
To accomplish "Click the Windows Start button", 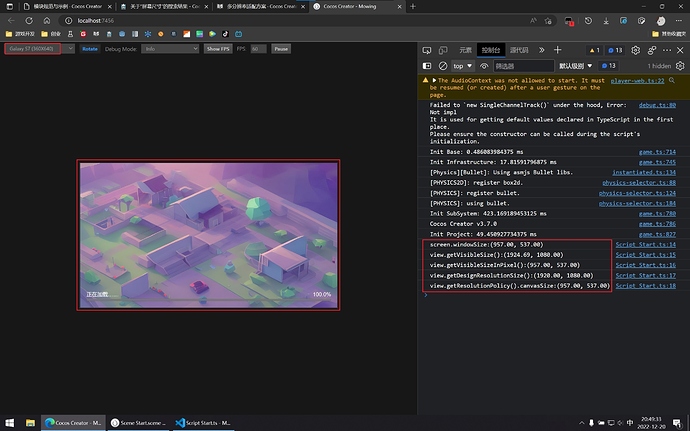I will (x=9, y=422).
